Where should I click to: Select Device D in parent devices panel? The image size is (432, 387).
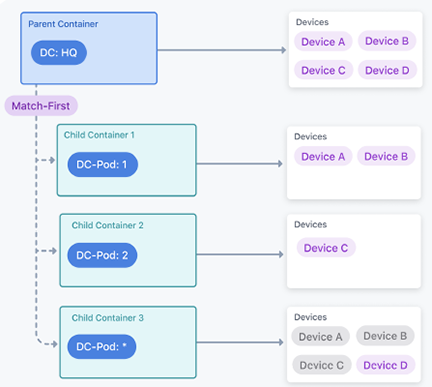[387, 70]
